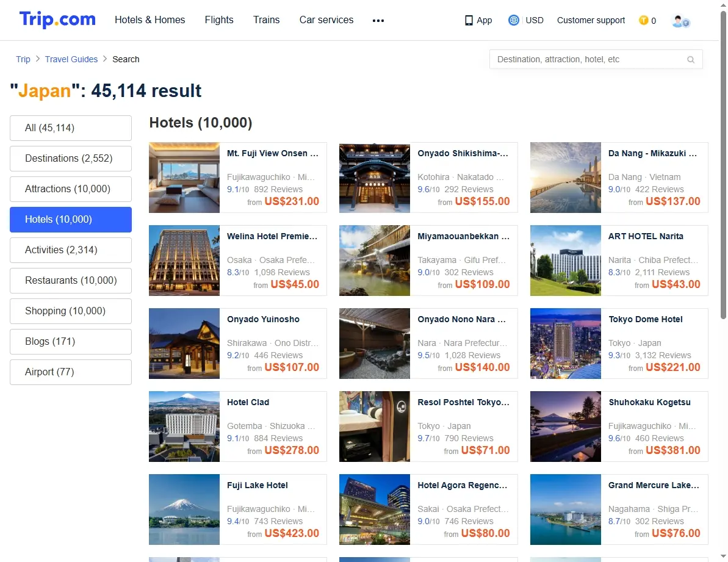Open Shuhokaku Kogetsu photo
This screenshot has height=562, width=728.
(565, 427)
